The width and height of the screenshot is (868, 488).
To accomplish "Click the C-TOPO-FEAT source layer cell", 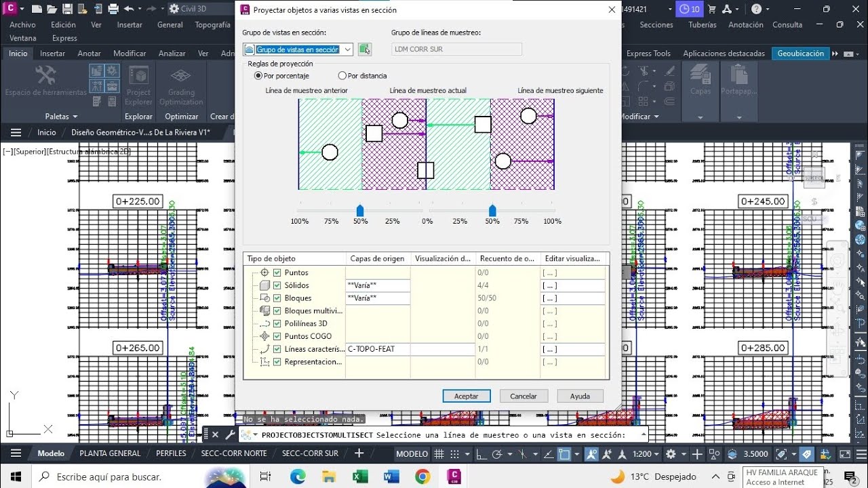I will tap(378, 349).
